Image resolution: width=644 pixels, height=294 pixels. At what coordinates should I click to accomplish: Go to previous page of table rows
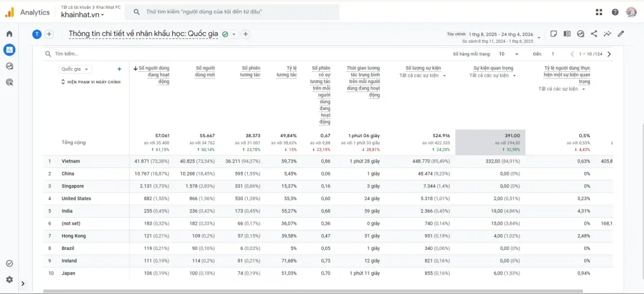click(x=572, y=54)
